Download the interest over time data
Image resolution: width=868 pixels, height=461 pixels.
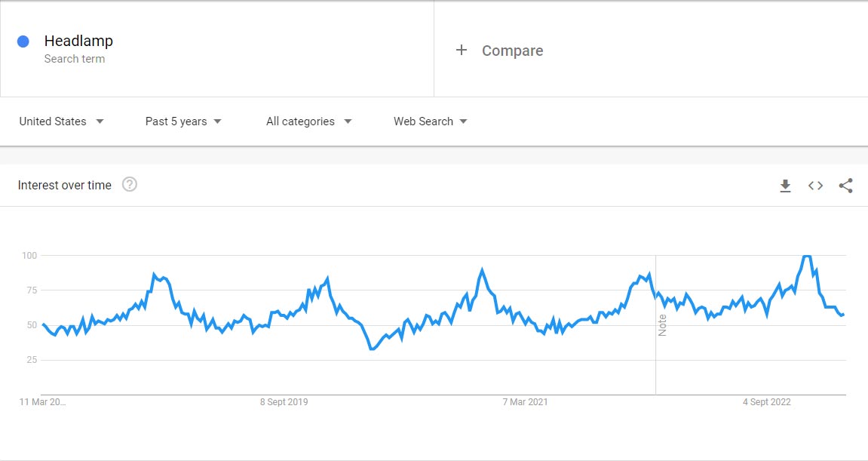click(x=785, y=186)
